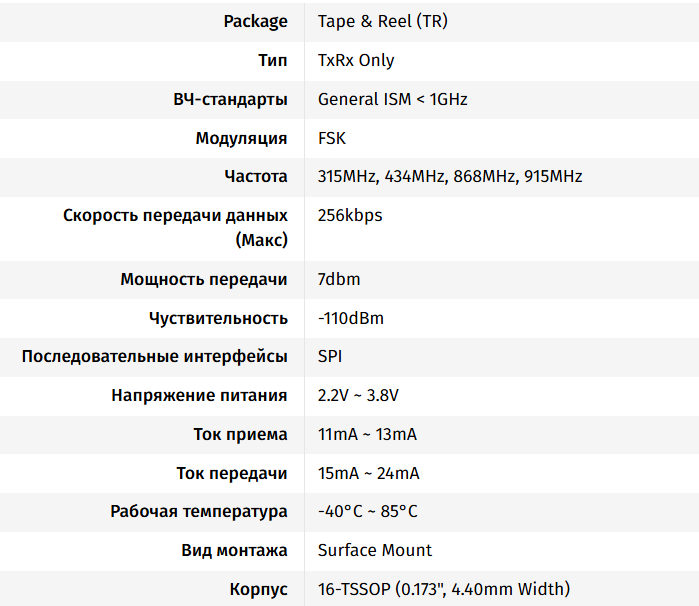Click the Ток передачи label
Image resolution: width=699 pixels, height=606 pixels.
coord(233,474)
